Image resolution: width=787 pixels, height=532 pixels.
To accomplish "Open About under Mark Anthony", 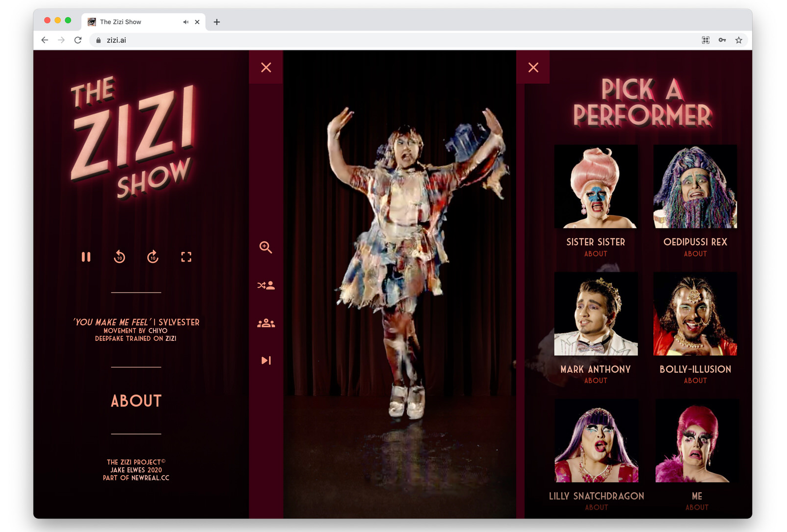I will (596, 381).
